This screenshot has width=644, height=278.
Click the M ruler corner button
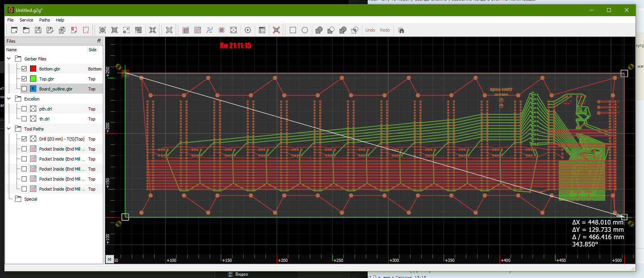click(x=109, y=260)
